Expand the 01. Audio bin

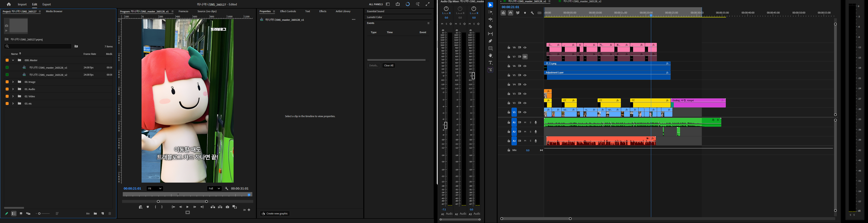(13, 89)
